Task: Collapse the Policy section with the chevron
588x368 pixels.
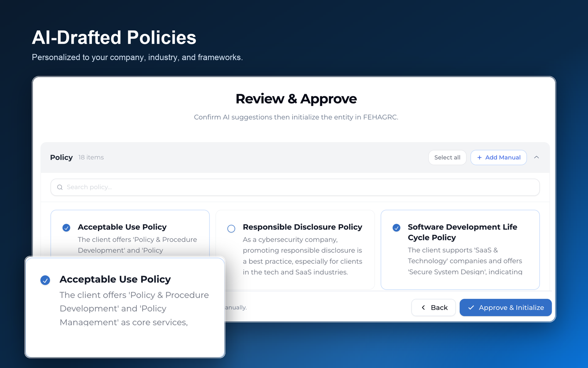Action: (x=537, y=157)
